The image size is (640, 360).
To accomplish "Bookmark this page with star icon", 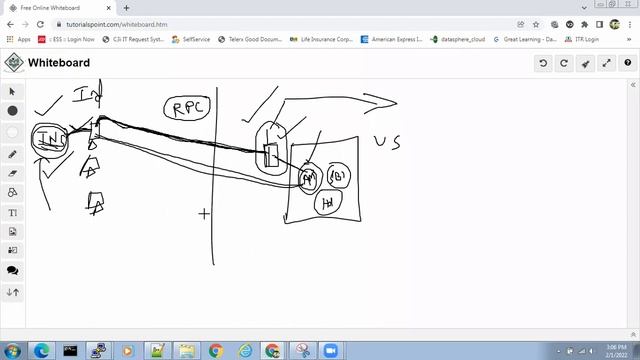I will coord(536,24).
